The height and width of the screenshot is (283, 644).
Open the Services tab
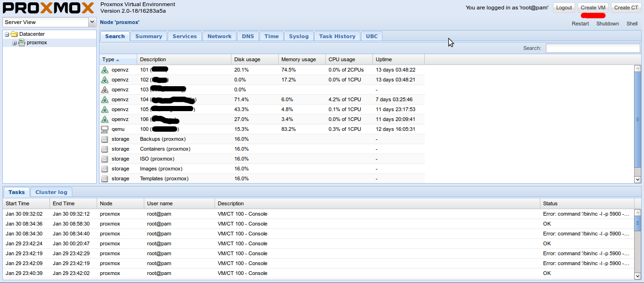tap(185, 36)
